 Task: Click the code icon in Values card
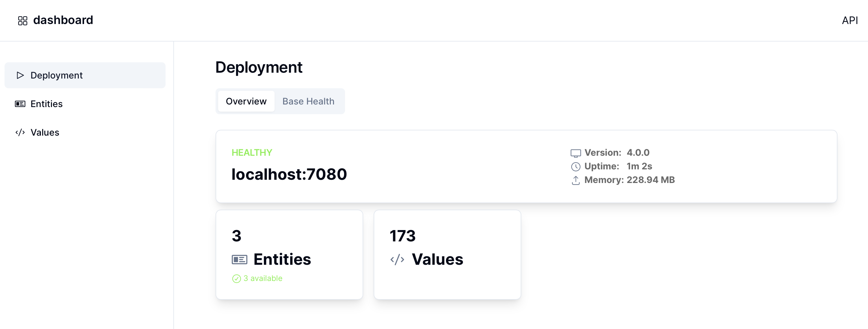point(397,260)
